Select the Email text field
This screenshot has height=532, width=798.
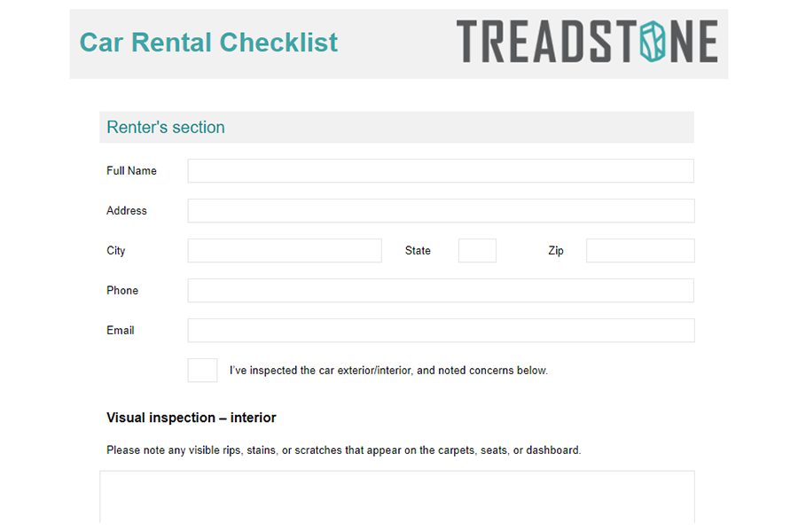[x=441, y=331]
